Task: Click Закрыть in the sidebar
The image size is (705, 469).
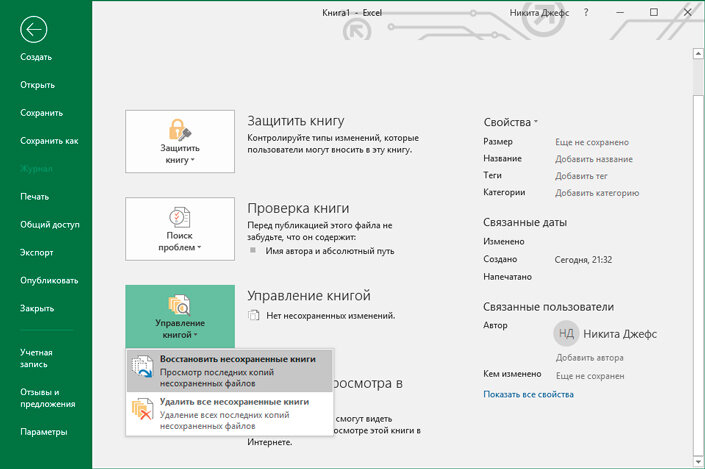Action: click(37, 308)
